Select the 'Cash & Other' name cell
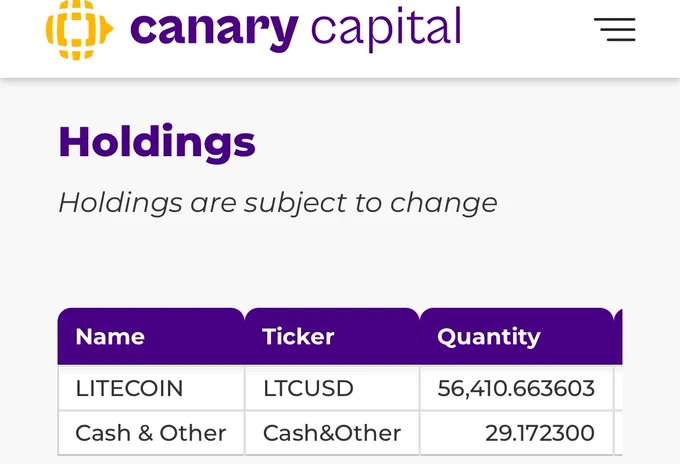Screen dimensions: 680x464 coord(150,433)
